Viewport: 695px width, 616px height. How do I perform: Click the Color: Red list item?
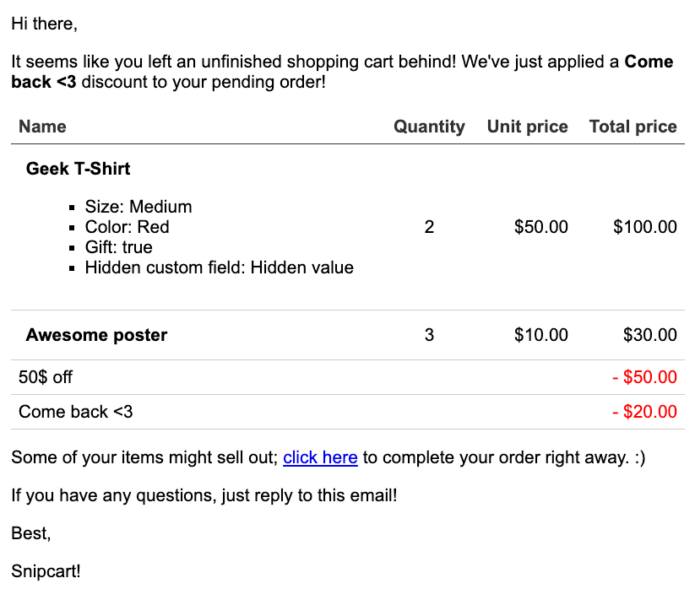pyautogui.click(x=128, y=227)
